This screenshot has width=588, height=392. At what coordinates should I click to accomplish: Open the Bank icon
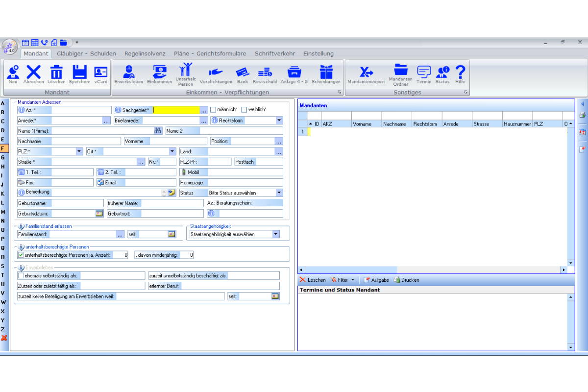point(243,74)
